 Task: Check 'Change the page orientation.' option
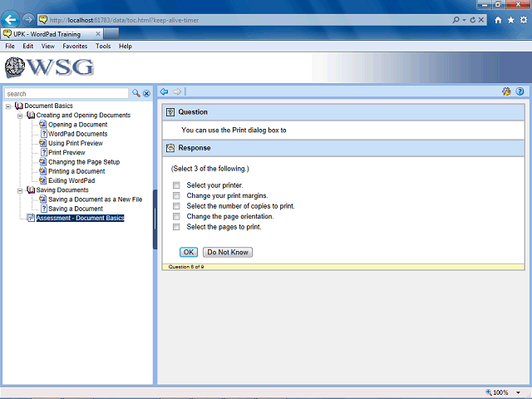[176, 216]
